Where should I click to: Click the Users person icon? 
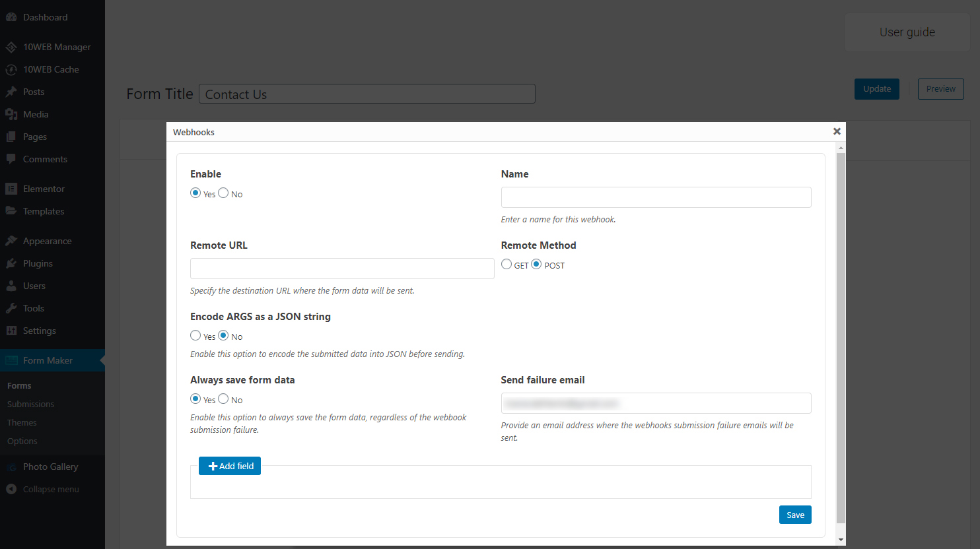pyautogui.click(x=11, y=286)
